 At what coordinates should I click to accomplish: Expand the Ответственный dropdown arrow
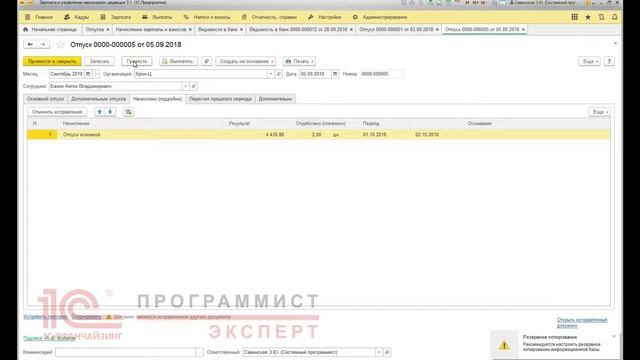379,352
